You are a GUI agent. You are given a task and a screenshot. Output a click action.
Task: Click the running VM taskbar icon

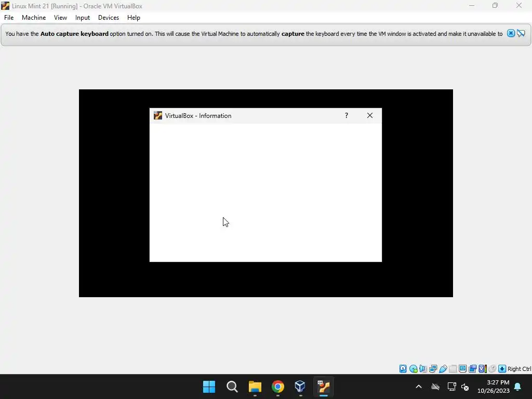324,387
